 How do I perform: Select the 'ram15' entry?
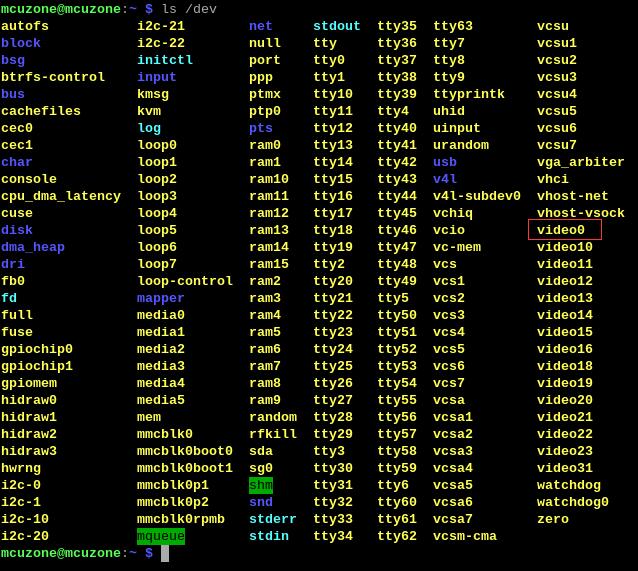(269, 264)
